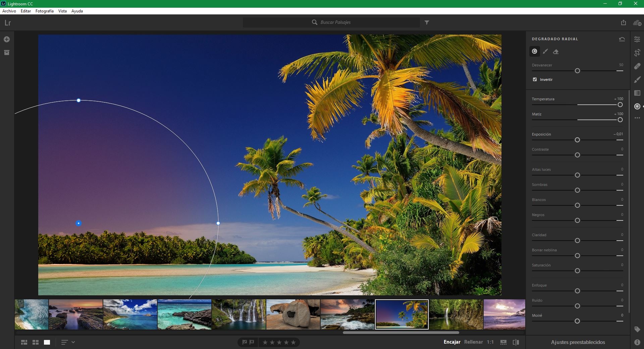Image resolution: width=644 pixels, height=349 pixels.
Task: Pick the brush add-to-mask tool in panel
Action: coord(545,51)
